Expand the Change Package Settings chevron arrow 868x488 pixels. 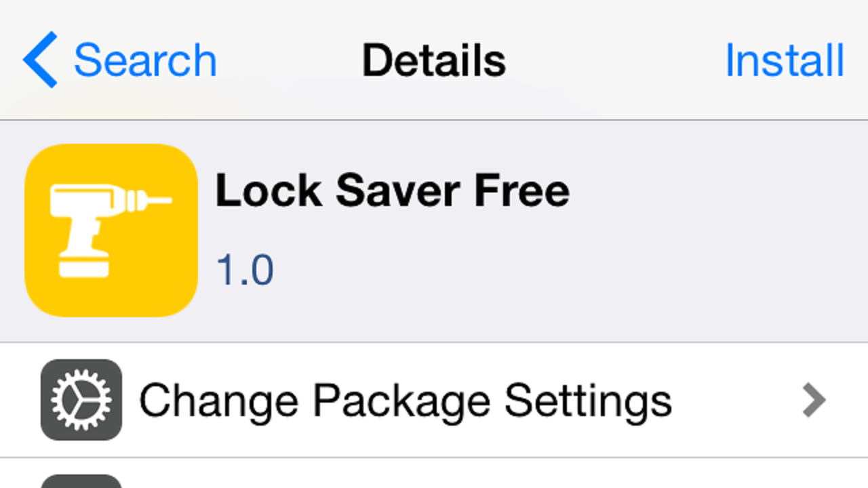click(814, 400)
